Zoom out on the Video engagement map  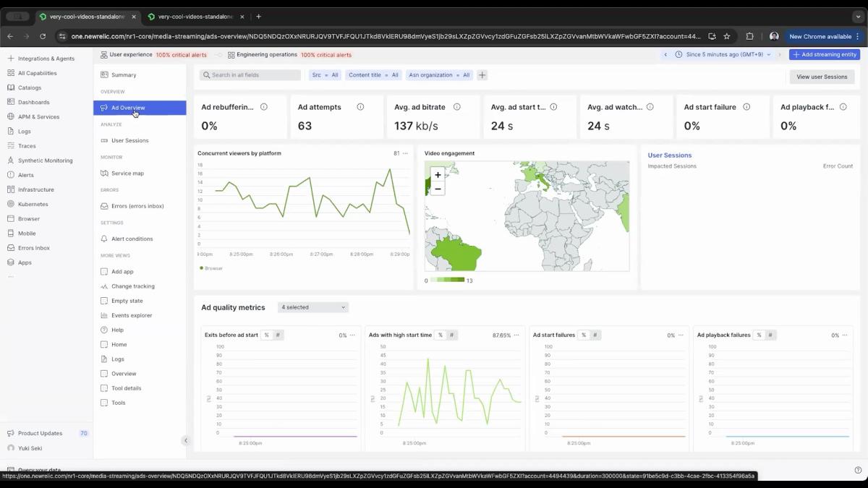[438, 189]
